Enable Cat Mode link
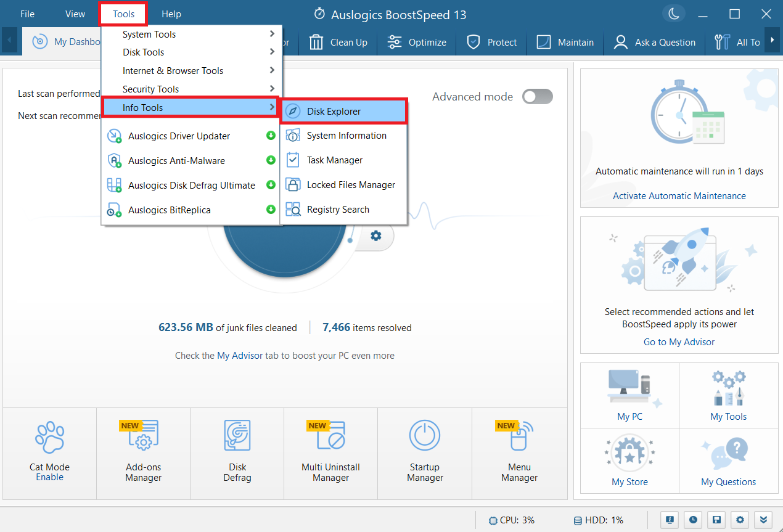This screenshot has width=783, height=532. 50,477
